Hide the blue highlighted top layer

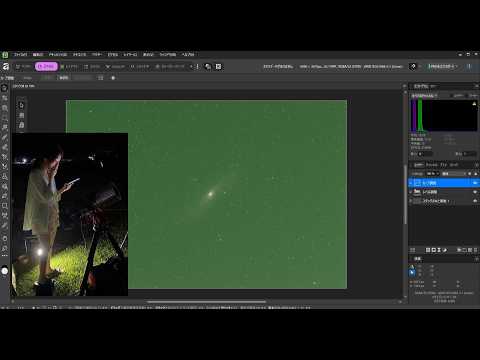(475, 183)
